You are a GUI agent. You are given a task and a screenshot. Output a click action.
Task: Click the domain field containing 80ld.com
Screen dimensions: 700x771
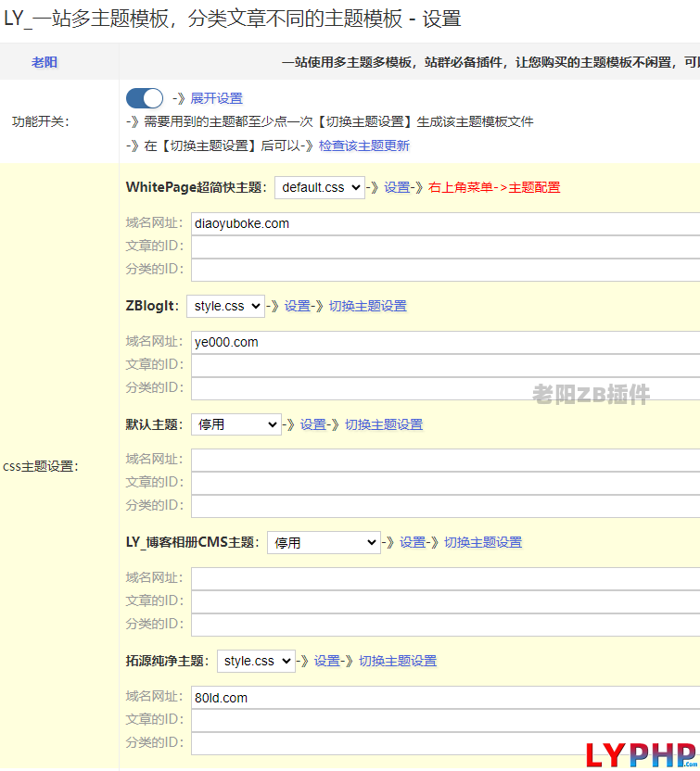click(445, 698)
